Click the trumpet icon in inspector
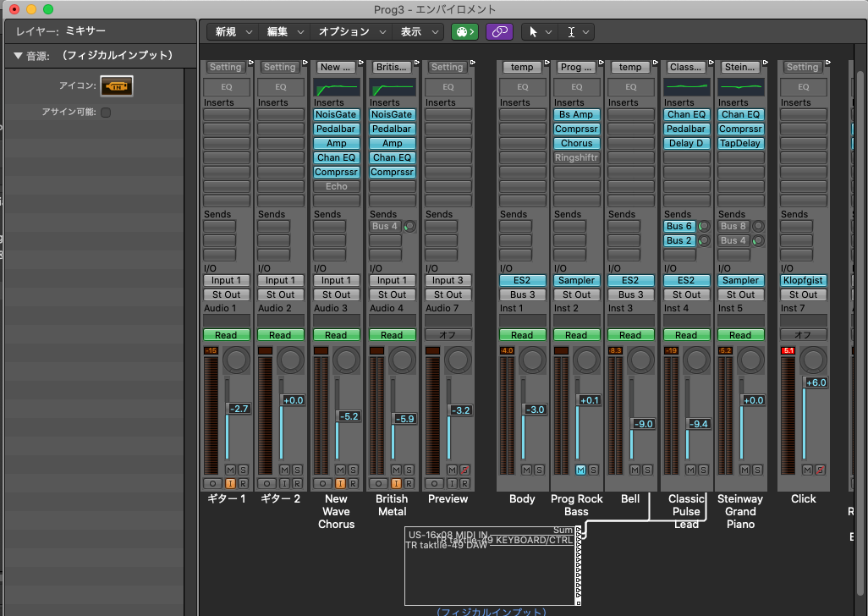Screen dimensions: 868x616 (117, 86)
